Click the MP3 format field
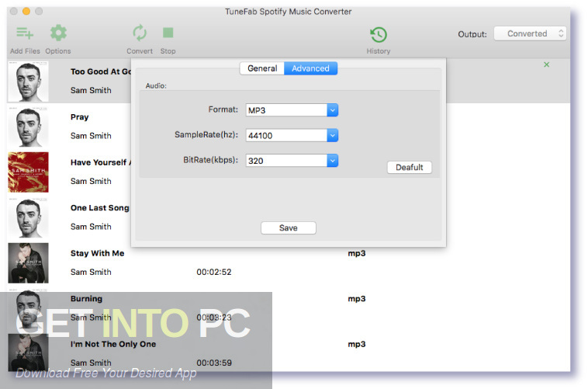588x389 pixels. (x=286, y=110)
